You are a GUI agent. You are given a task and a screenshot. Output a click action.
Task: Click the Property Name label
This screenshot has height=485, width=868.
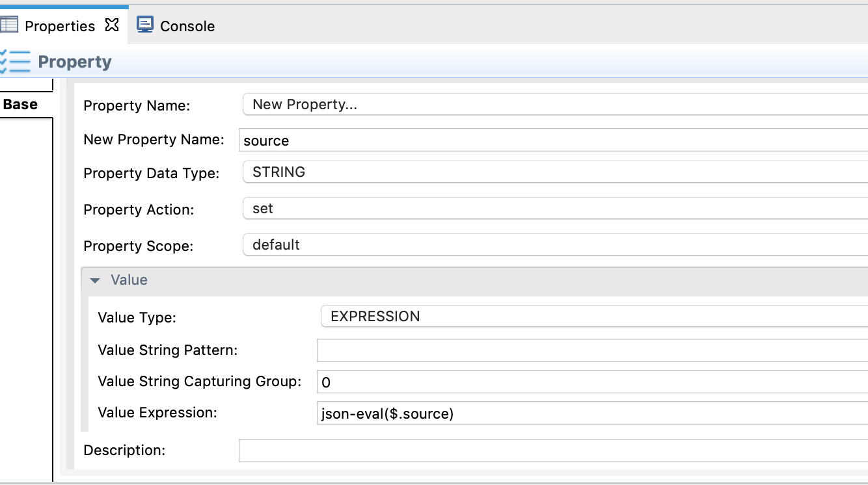(x=137, y=105)
